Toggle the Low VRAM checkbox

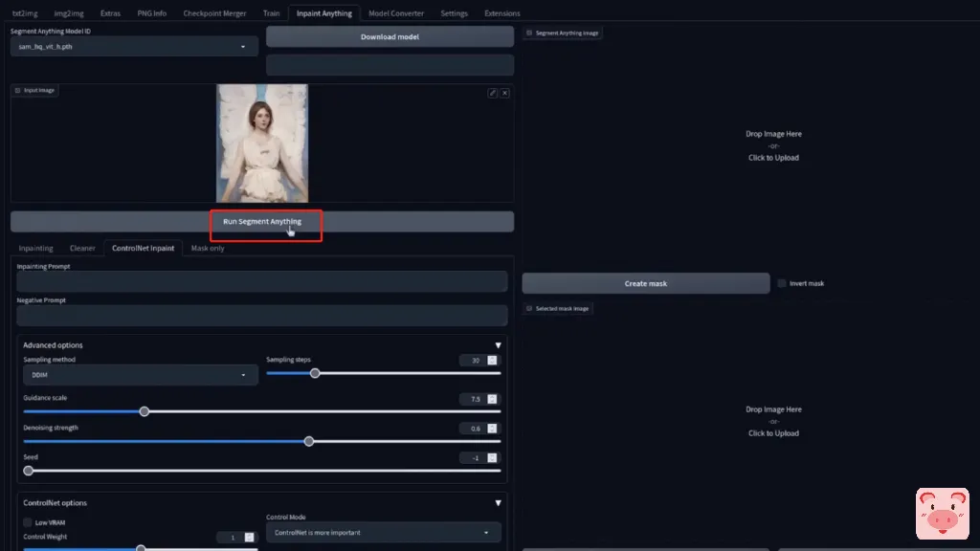click(x=28, y=522)
